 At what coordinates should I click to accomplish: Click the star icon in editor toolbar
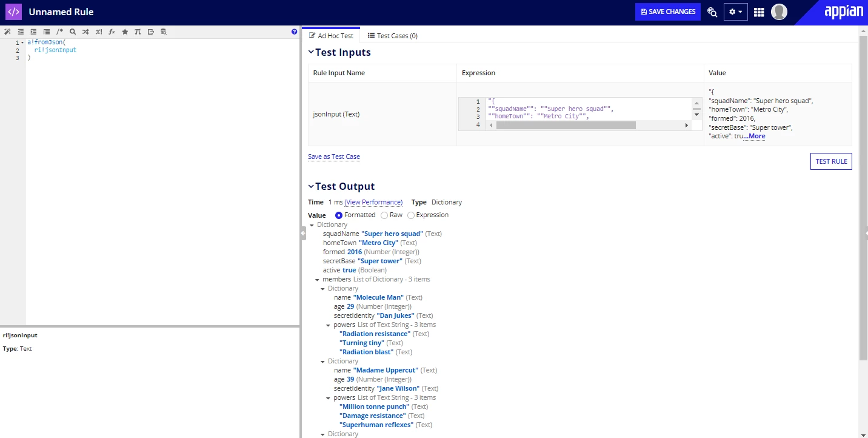coord(125,32)
